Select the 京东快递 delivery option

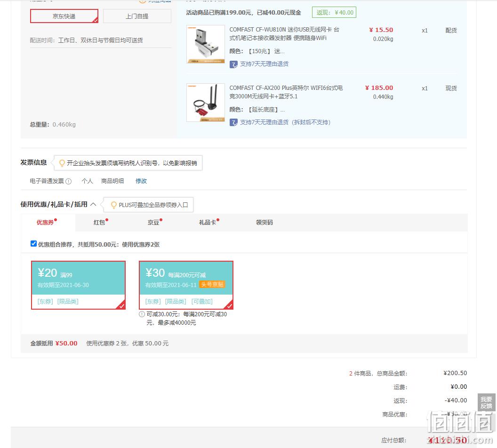point(64,16)
